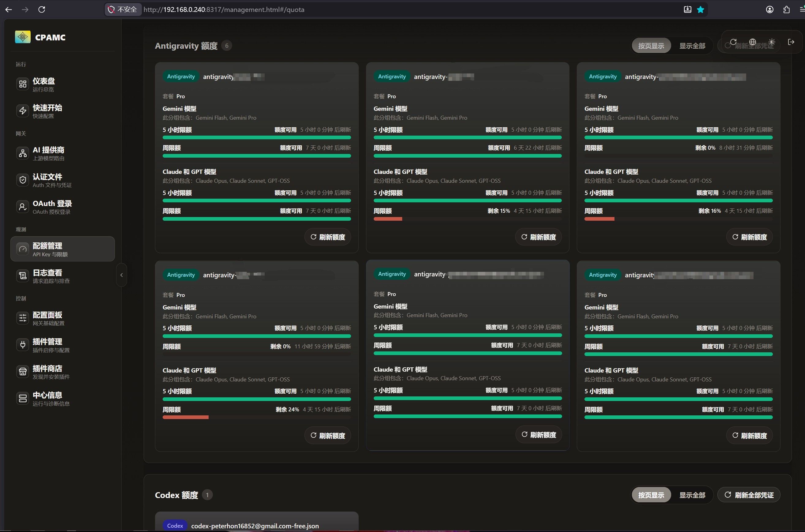Click the 配额管理 gauge icon

point(23,249)
